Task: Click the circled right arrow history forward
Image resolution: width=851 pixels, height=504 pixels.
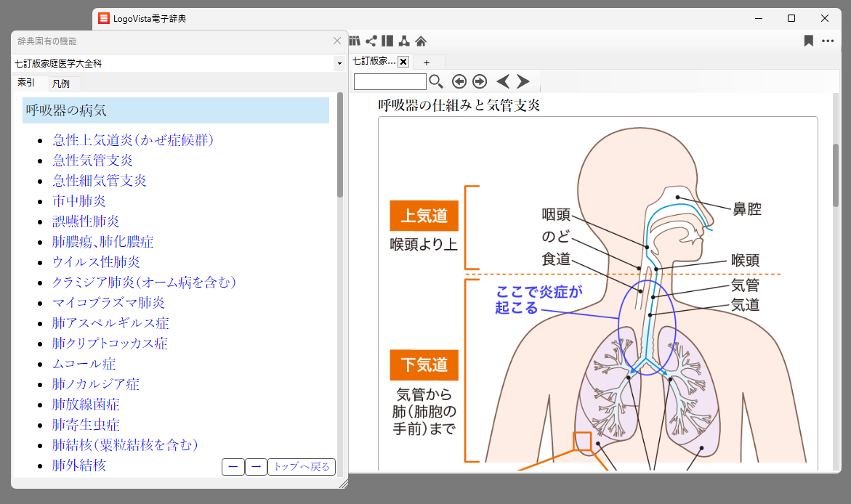Action: click(x=480, y=81)
